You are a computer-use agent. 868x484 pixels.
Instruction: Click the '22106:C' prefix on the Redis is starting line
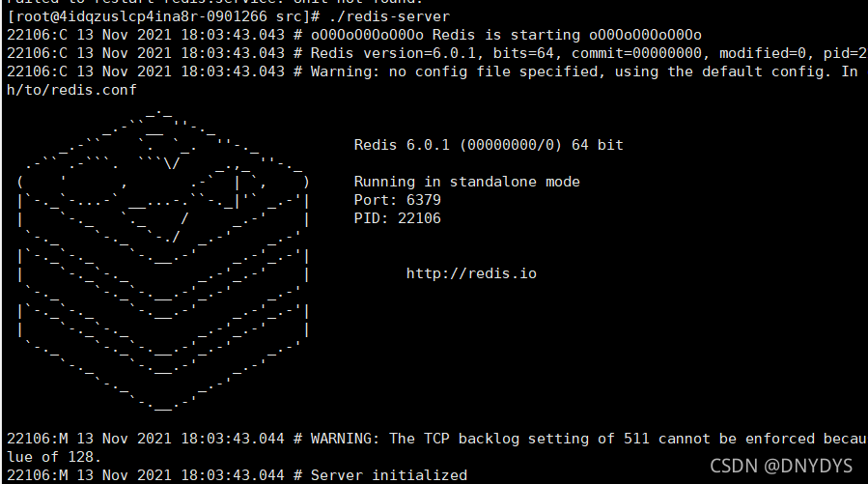(37, 35)
